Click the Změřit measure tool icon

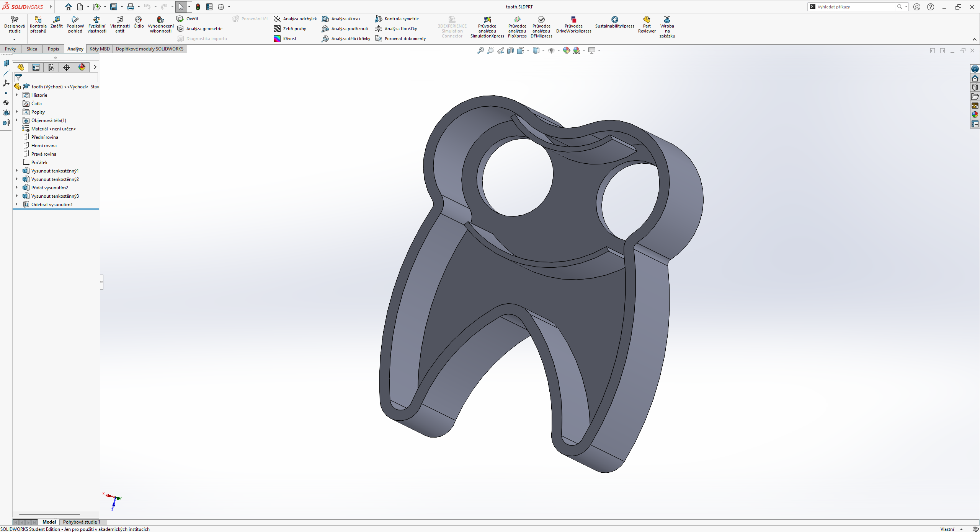click(x=56, y=20)
